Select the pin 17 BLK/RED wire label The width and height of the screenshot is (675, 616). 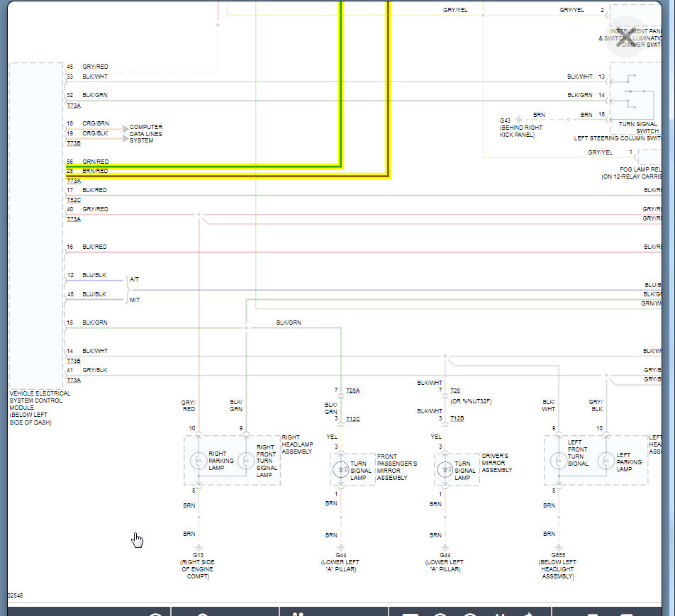(95, 190)
